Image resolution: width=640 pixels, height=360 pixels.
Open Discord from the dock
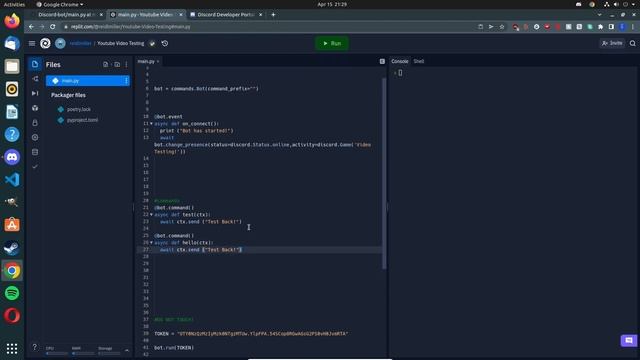(12, 157)
